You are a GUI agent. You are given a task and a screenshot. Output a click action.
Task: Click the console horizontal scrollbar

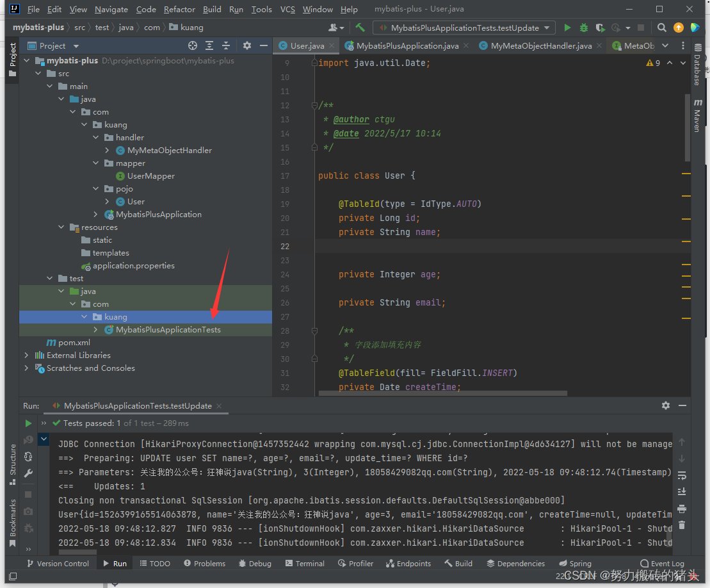coord(77,552)
